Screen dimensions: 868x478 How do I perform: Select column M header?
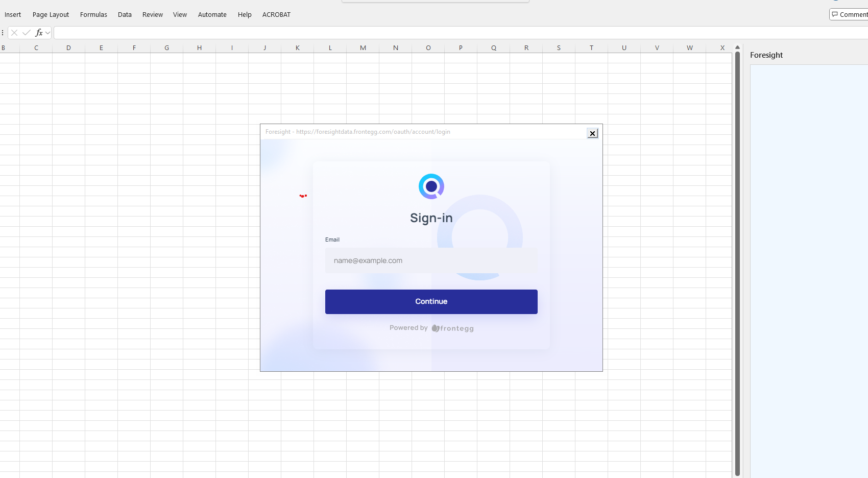363,47
